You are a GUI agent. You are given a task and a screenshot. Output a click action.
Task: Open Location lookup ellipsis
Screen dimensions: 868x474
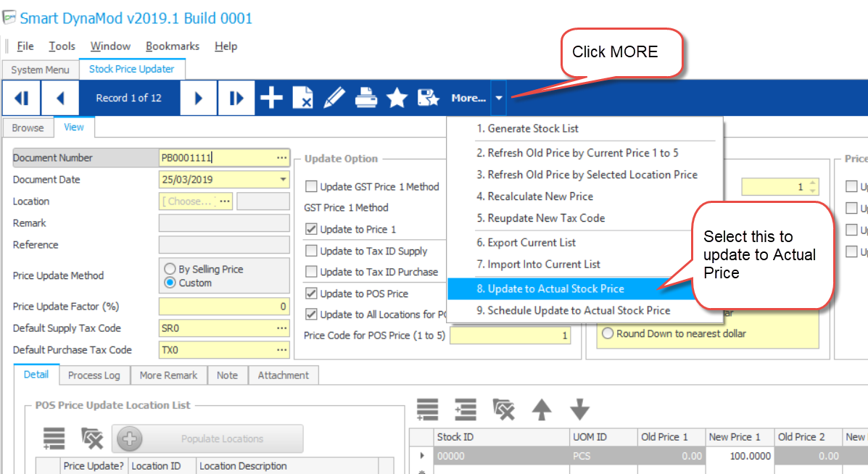click(225, 201)
